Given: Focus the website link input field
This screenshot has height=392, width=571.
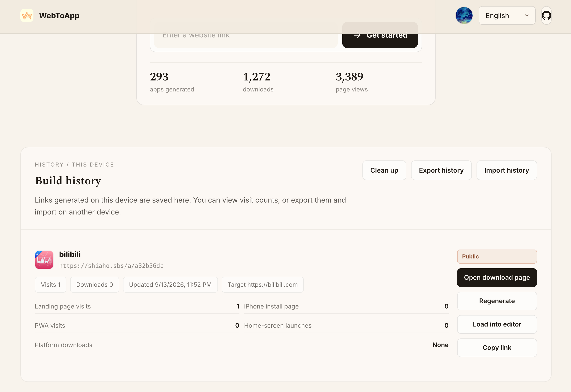Looking at the screenshot, I should click(246, 35).
